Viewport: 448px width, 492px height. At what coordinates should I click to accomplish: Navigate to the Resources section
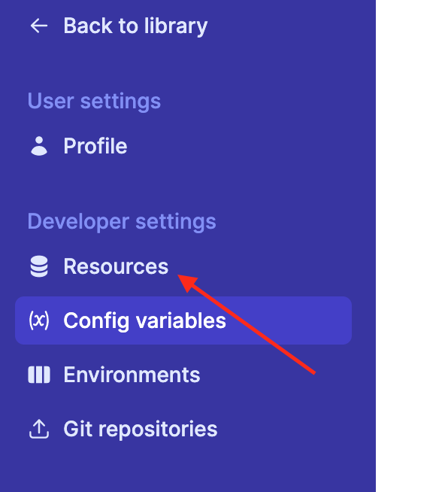point(116,266)
